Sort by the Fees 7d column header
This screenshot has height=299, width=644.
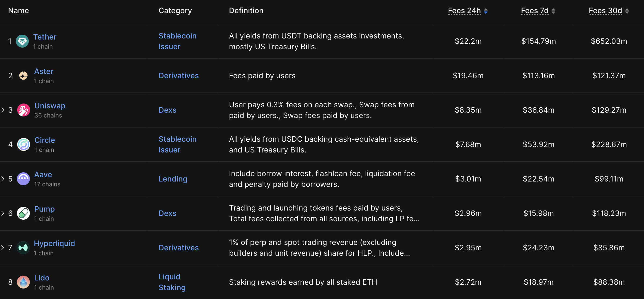535,11
